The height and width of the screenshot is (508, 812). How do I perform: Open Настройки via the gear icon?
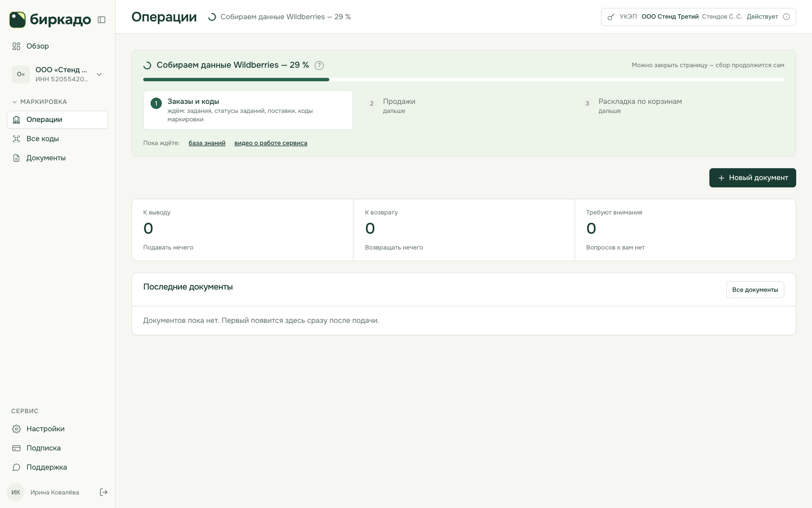point(16,429)
